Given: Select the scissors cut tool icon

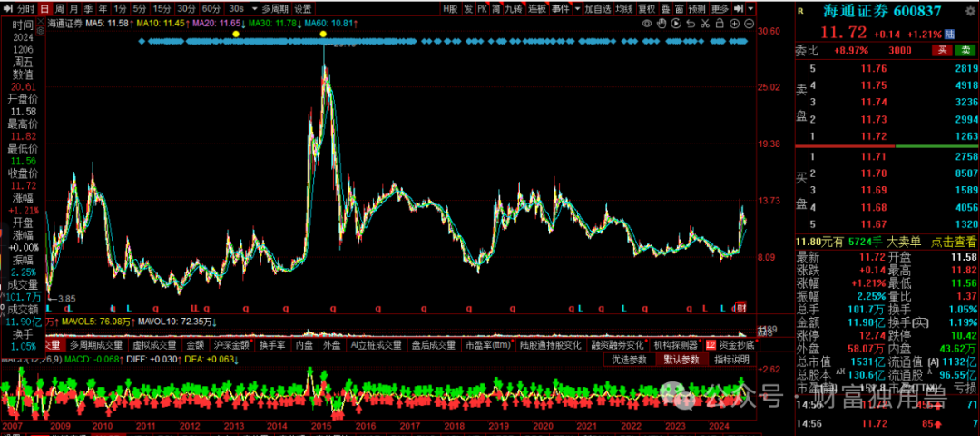Looking at the screenshot, I should pyautogui.click(x=705, y=23).
